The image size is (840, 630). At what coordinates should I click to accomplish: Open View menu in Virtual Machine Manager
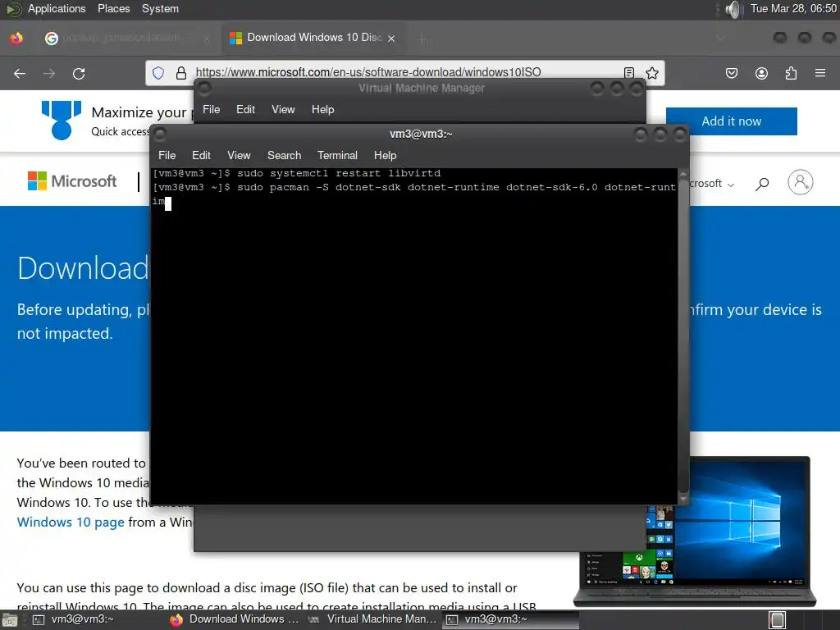[283, 109]
